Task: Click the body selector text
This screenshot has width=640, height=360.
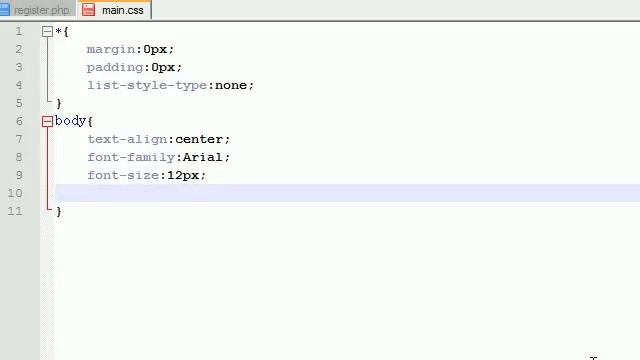Action: tap(71, 121)
